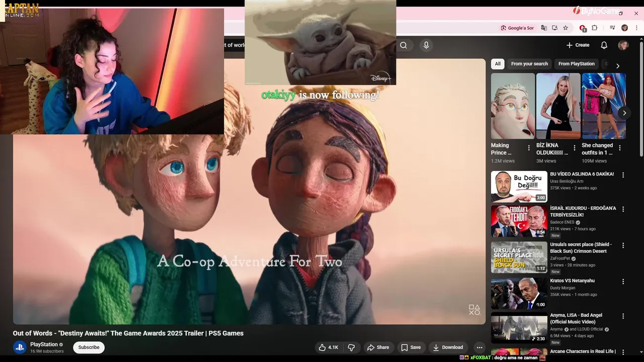Open browser media controls icon
The height and width of the screenshot is (362, 644).
tap(612, 28)
